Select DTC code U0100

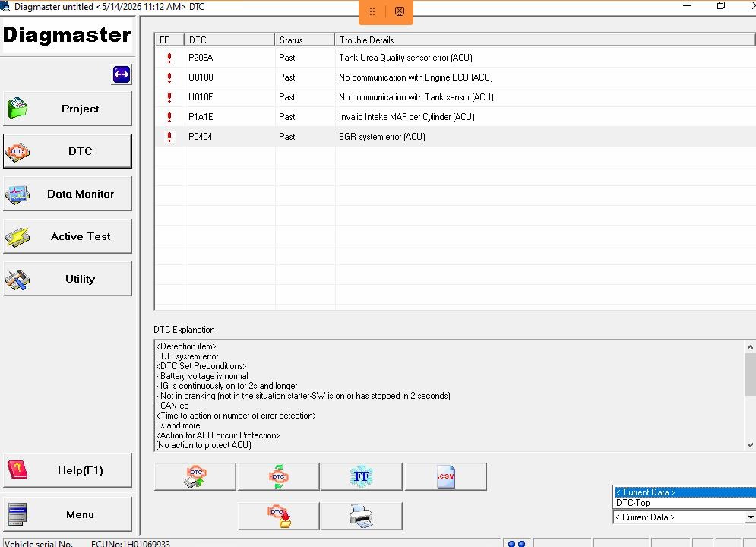(201, 77)
